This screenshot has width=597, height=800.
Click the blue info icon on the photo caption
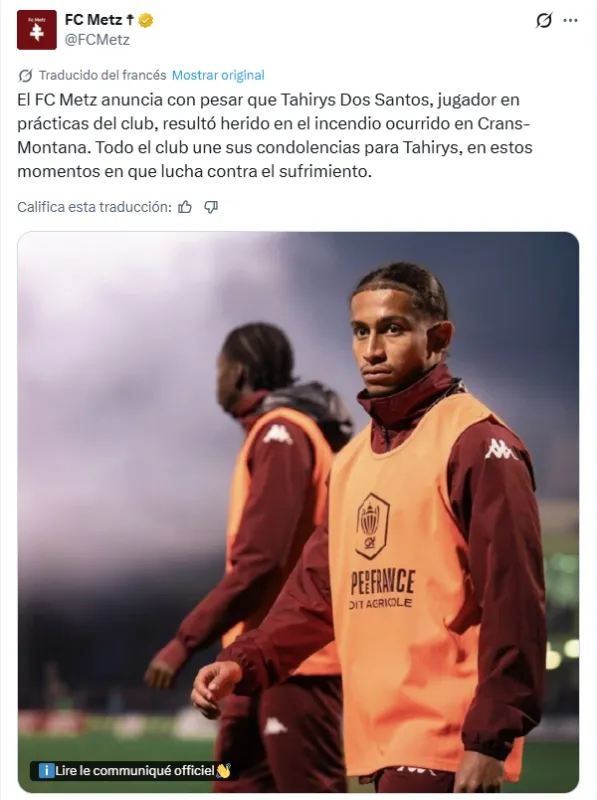46,770
